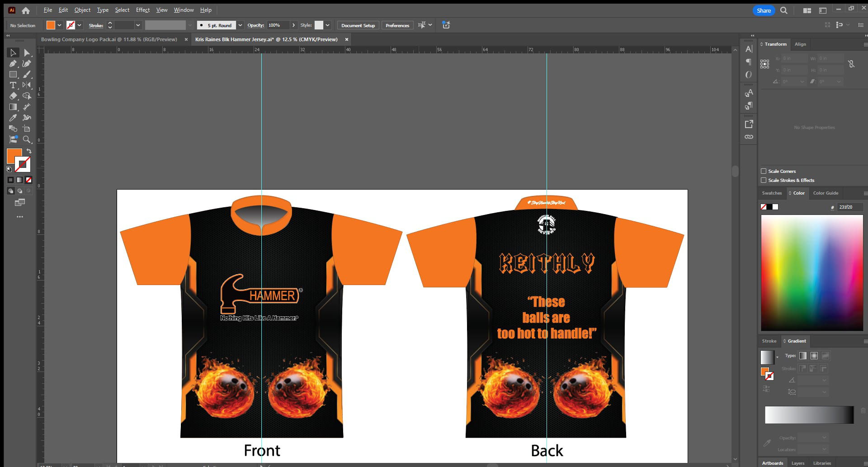868x467 pixels.
Task: Open the Window menu
Action: [184, 10]
